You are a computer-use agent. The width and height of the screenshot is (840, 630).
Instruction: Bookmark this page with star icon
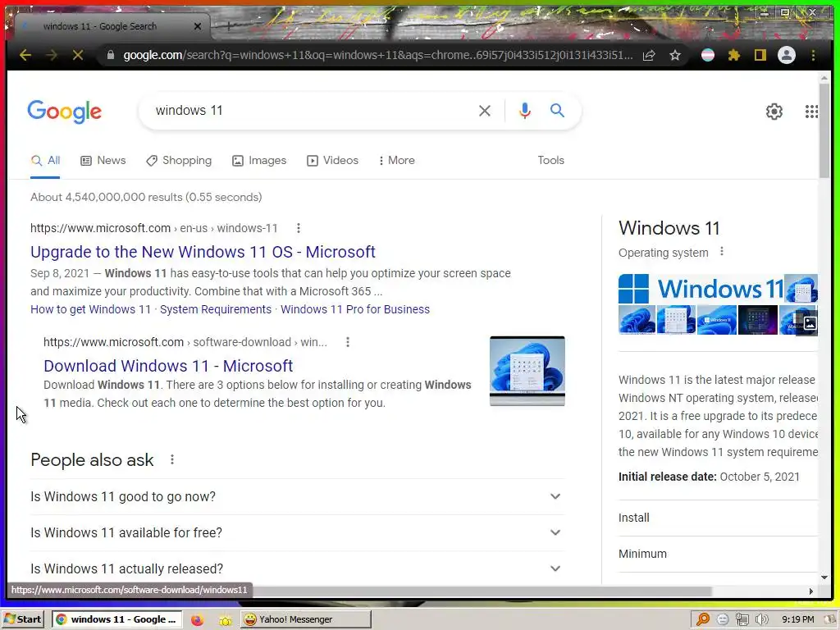(x=675, y=55)
